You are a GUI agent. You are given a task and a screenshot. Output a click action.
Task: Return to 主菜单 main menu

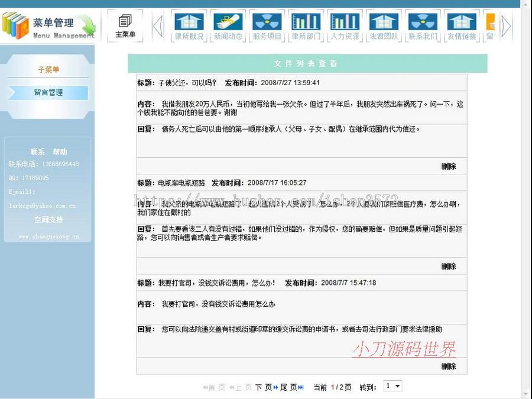pyautogui.click(x=126, y=25)
